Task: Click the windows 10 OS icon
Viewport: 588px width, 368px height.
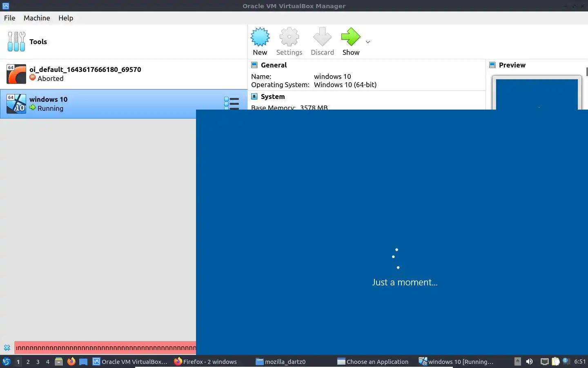Action: (16, 104)
